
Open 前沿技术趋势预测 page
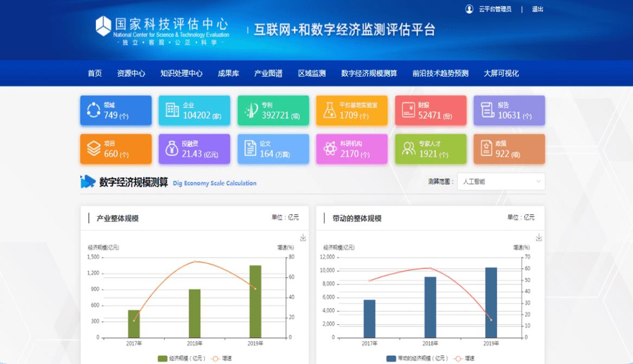440,73
